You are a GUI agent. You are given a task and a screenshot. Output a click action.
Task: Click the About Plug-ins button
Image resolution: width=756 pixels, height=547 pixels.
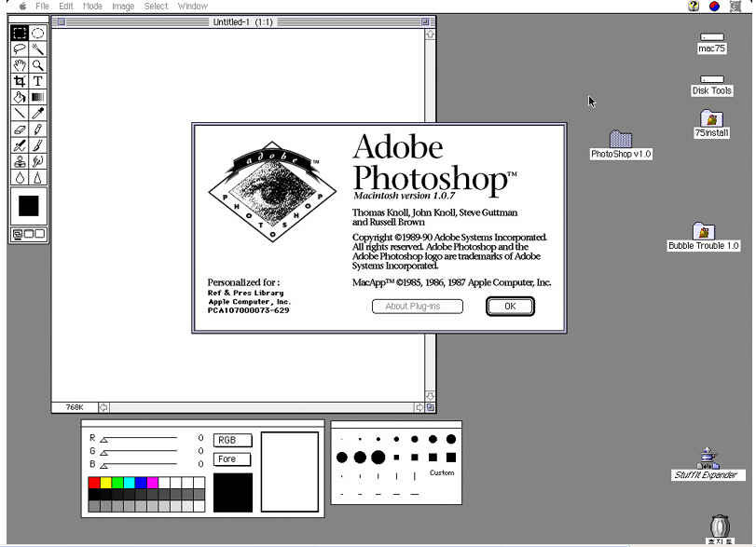418,307
